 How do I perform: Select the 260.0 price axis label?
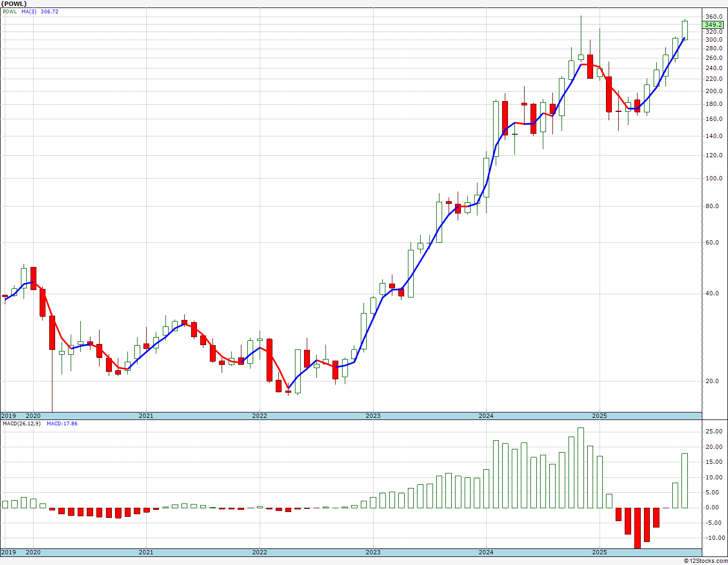(714, 58)
